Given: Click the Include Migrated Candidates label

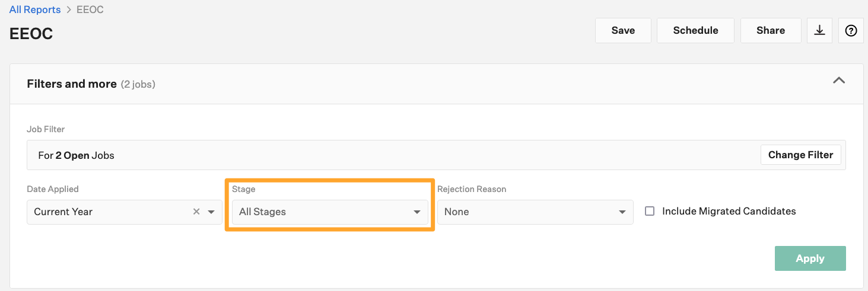Looking at the screenshot, I should click(x=729, y=211).
